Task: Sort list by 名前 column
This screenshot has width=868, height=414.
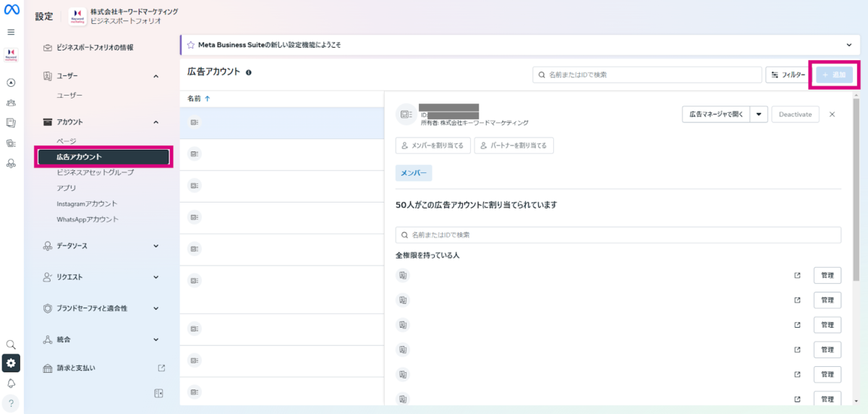Action: (x=199, y=98)
